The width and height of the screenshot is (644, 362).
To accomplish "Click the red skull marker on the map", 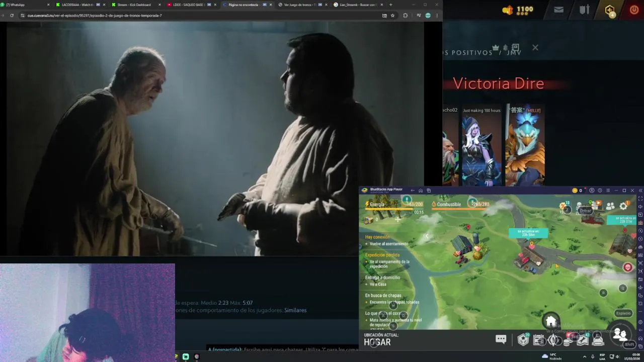I will click(x=628, y=267).
